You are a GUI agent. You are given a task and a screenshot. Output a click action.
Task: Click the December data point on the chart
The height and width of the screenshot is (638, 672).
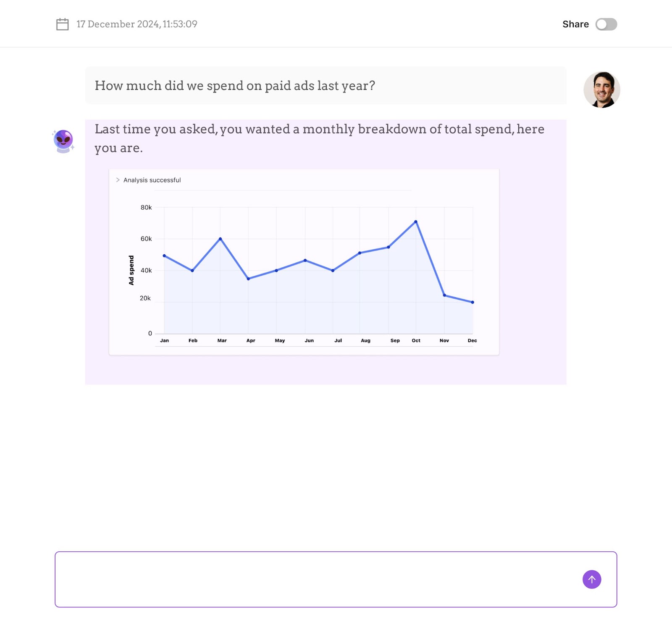point(472,302)
